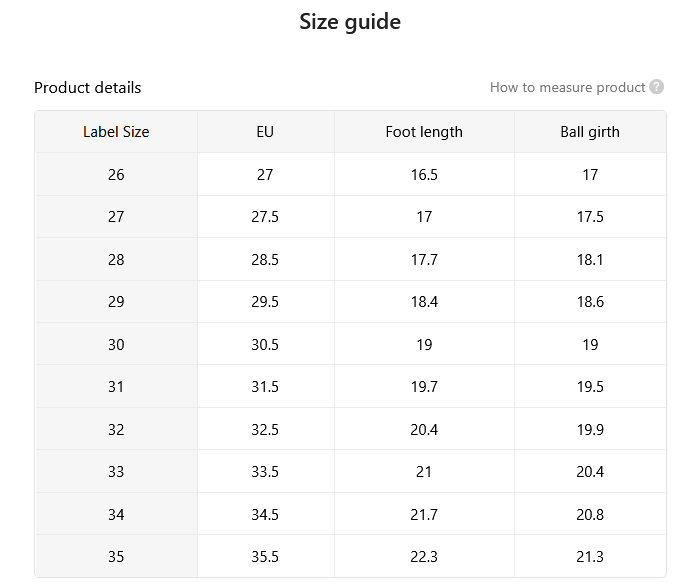Click foot length 22.3 cell
Viewport: 677px width, 583px height.
(x=424, y=556)
